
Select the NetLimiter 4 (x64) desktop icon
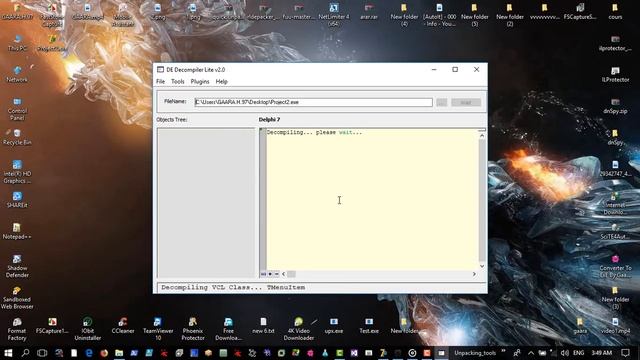[334, 15]
